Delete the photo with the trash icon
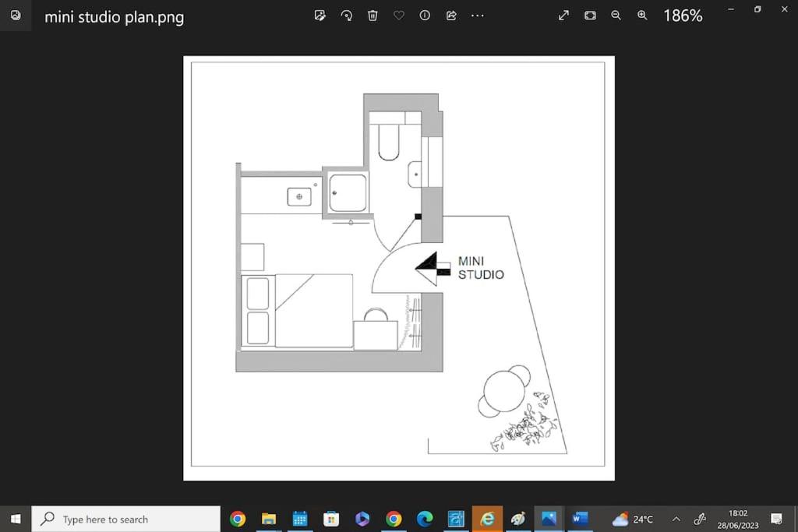798x532 pixels. (x=373, y=16)
